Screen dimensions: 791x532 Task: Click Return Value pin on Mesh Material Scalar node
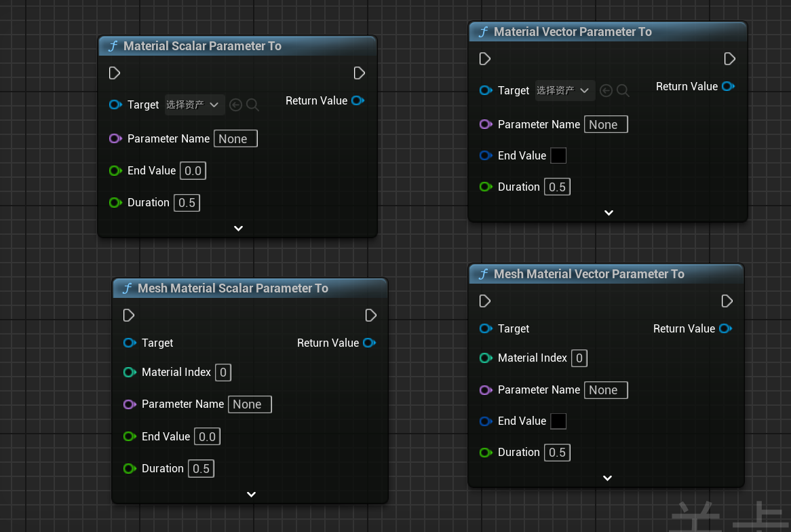coord(369,343)
